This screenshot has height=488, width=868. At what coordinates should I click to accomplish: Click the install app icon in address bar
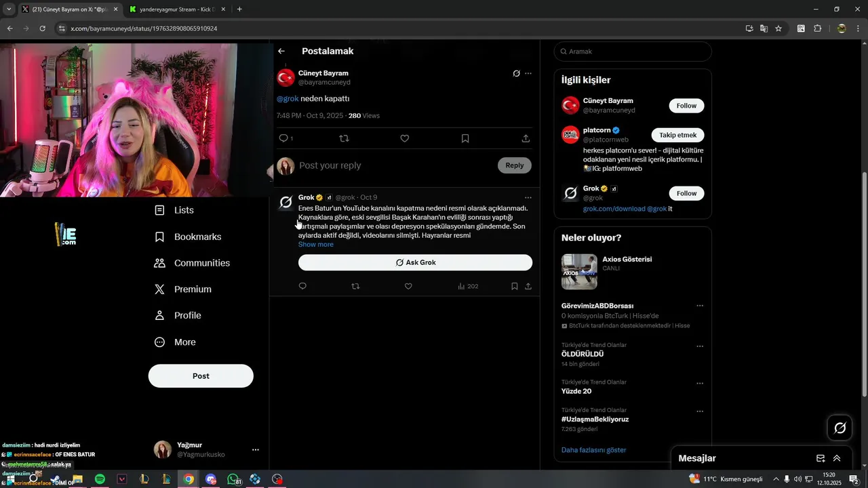click(749, 28)
